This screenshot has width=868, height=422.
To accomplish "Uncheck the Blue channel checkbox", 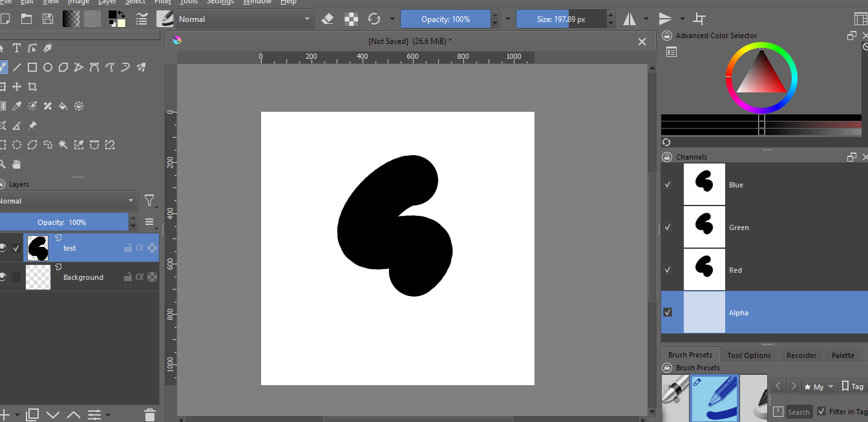I will pyautogui.click(x=668, y=185).
